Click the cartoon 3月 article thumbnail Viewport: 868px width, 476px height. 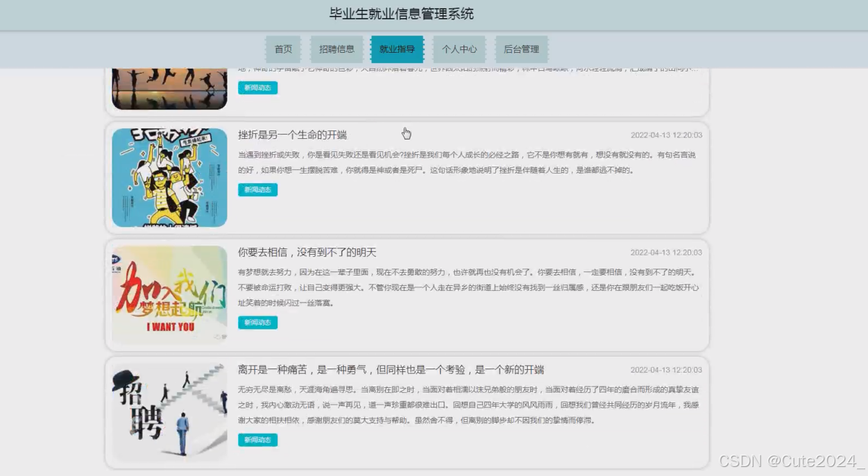point(169,176)
